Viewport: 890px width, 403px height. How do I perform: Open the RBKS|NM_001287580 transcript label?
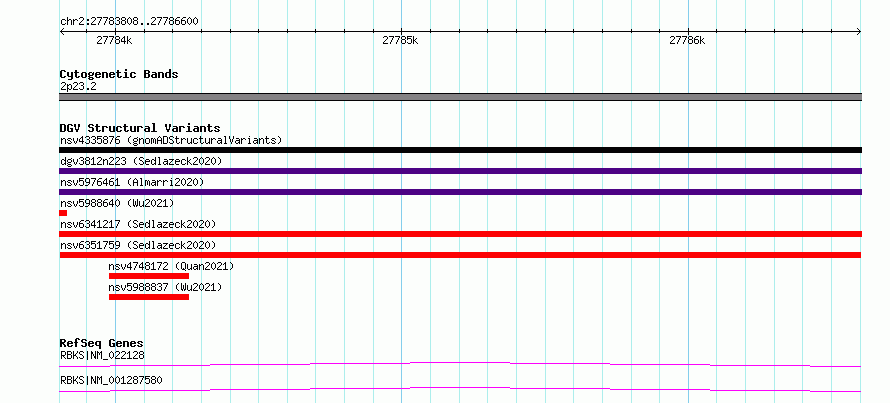[111, 380]
